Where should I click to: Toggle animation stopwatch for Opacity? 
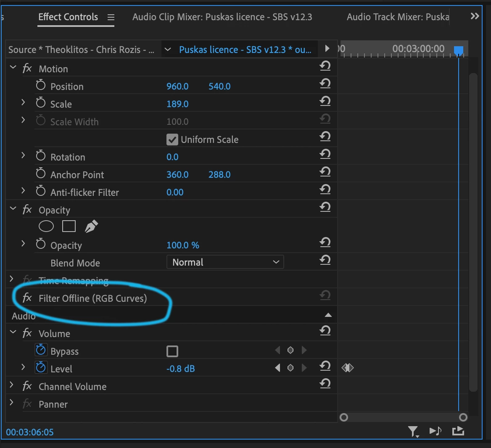coord(41,244)
